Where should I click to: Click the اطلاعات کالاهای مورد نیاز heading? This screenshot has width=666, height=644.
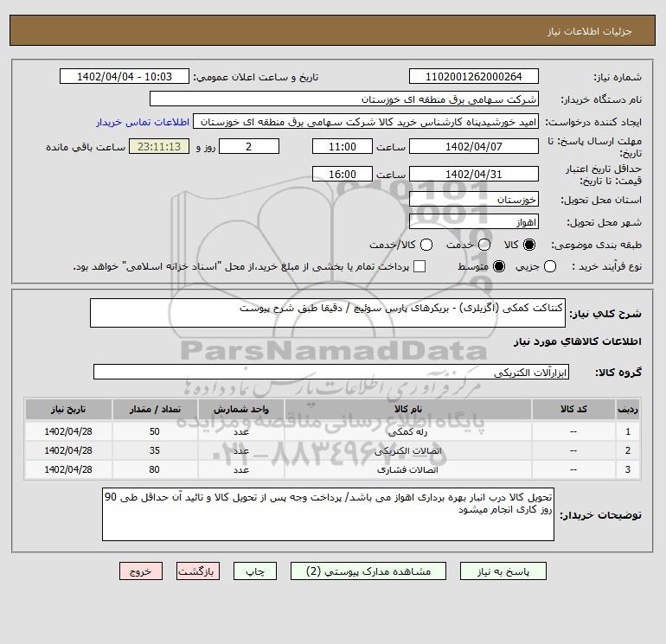(x=578, y=341)
